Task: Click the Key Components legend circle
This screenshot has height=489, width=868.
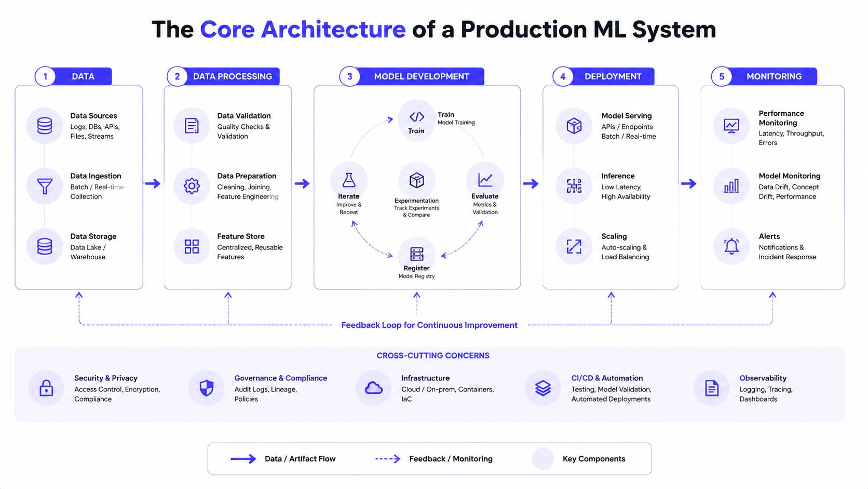Action: (543, 459)
